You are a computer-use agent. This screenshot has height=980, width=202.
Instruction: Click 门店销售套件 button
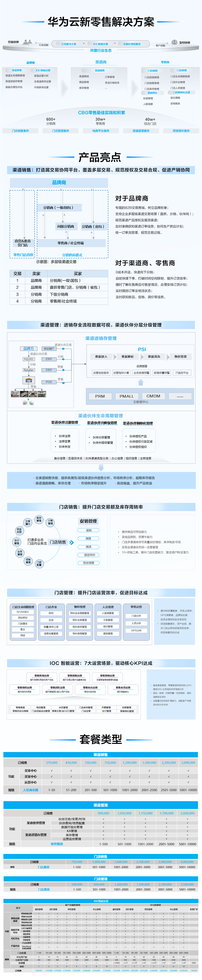point(21,131)
